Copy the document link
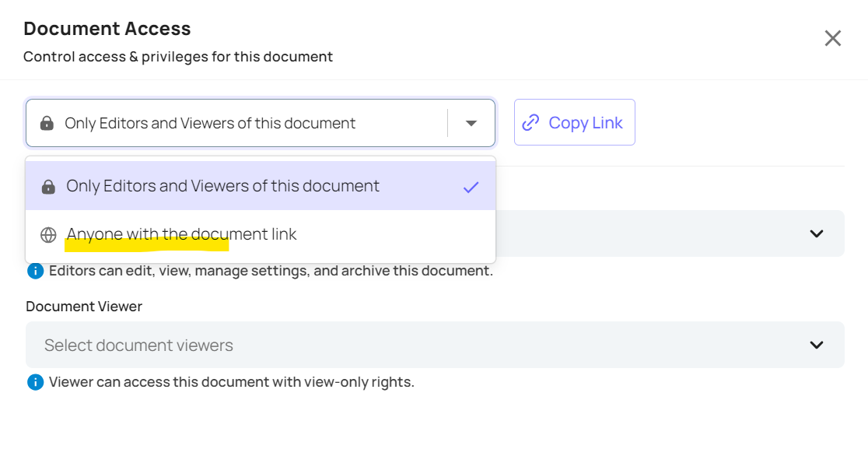Viewport: 868px width, 449px height. pyautogui.click(x=574, y=122)
